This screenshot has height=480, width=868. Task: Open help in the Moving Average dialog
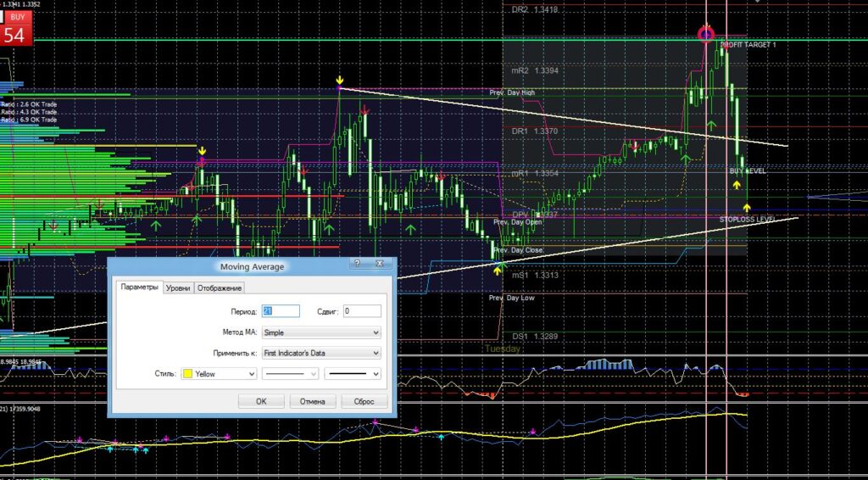(x=357, y=264)
